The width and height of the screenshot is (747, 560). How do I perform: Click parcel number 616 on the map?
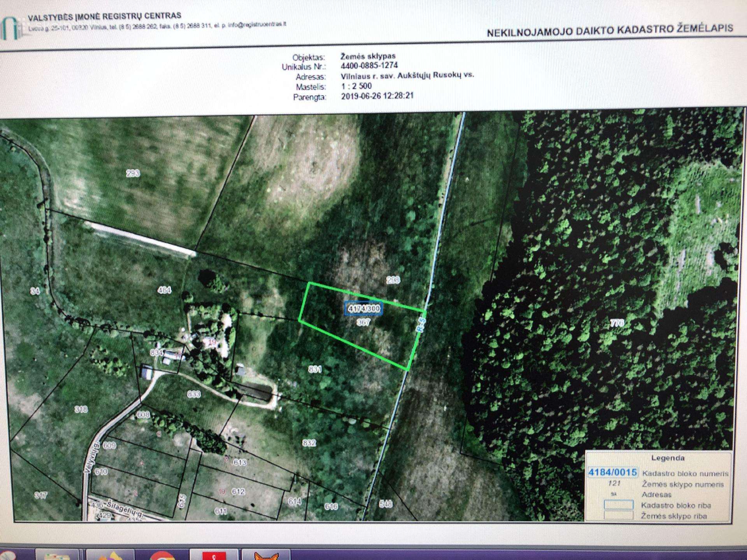pos(331,506)
